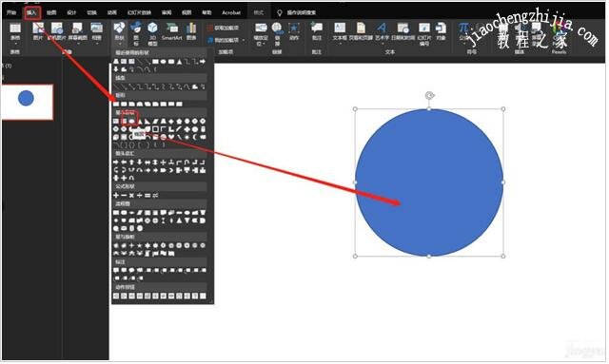The width and height of the screenshot is (609, 364).
Task: Click the 页眉和页脚 (Header & Footer) icon
Action: pos(361,31)
